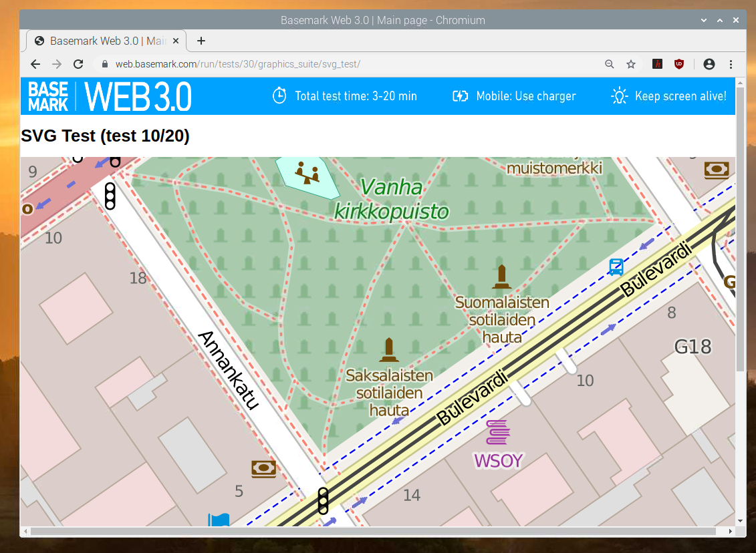Go back to the previous page
756x553 pixels.
35,64
